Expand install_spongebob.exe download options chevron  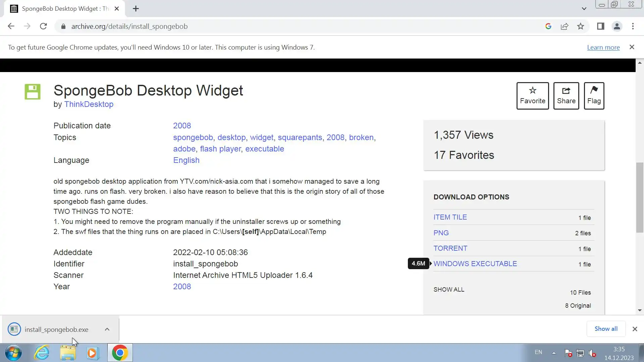tap(107, 329)
